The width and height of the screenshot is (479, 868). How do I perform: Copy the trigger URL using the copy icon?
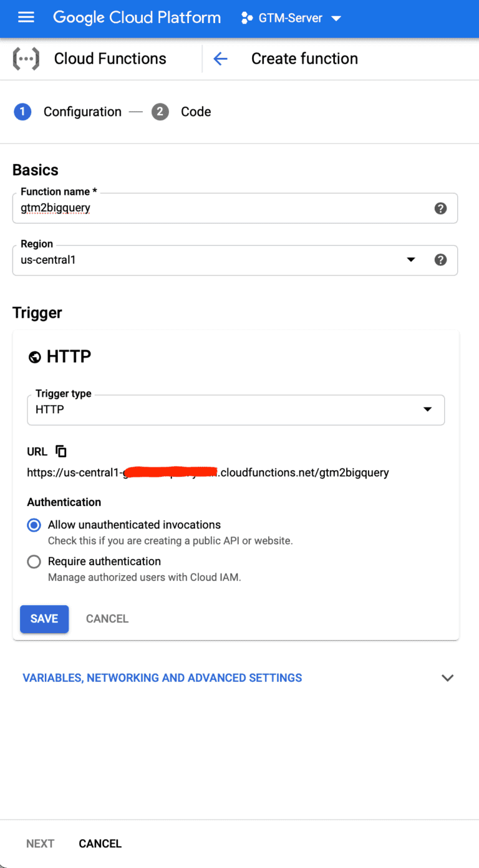click(x=60, y=451)
